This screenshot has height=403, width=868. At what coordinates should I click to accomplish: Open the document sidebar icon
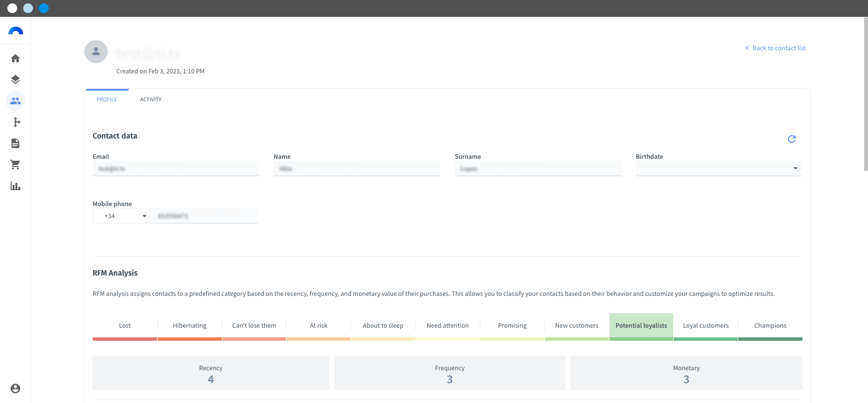click(15, 143)
